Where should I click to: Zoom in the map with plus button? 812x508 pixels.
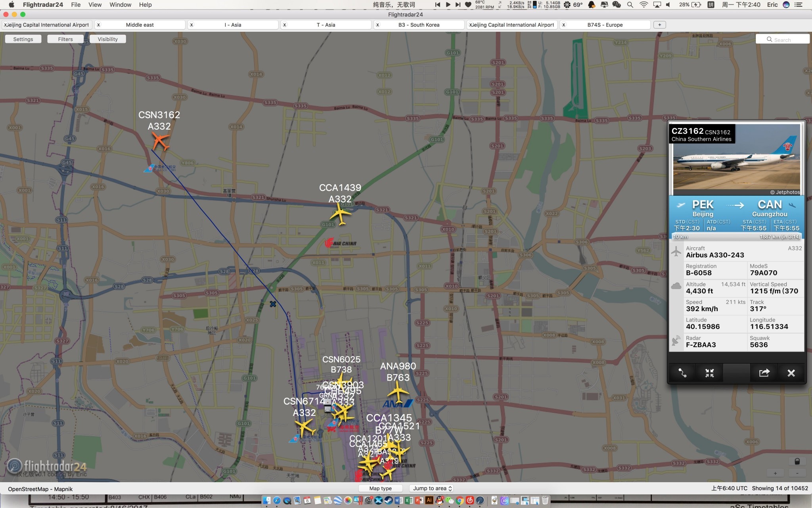(775, 473)
